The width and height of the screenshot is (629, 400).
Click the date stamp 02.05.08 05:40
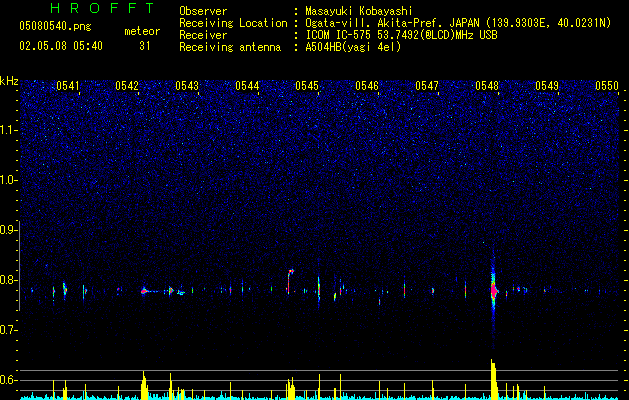click(61, 46)
